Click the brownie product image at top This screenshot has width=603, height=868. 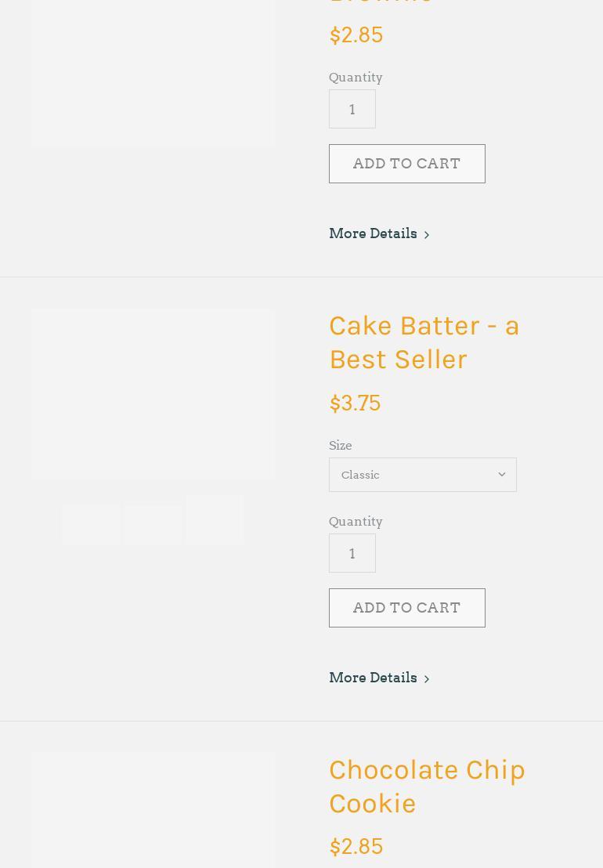(153, 72)
